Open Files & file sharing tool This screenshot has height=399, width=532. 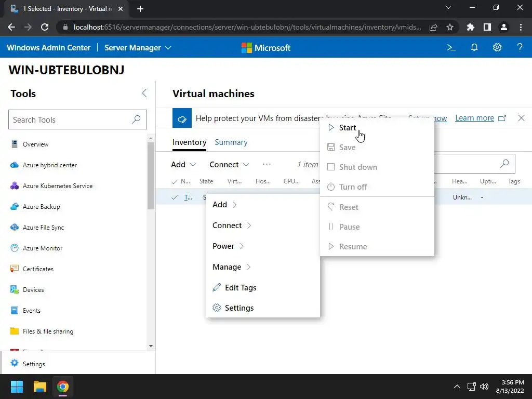click(48, 331)
